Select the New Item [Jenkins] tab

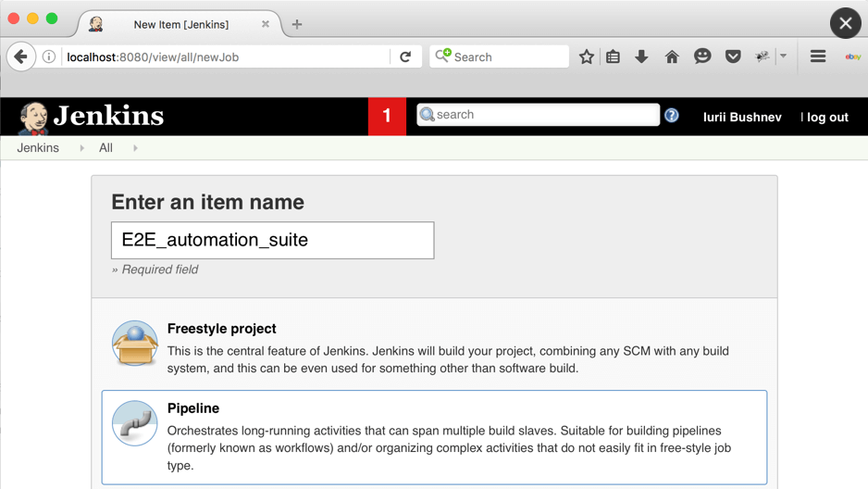tap(180, 25)
